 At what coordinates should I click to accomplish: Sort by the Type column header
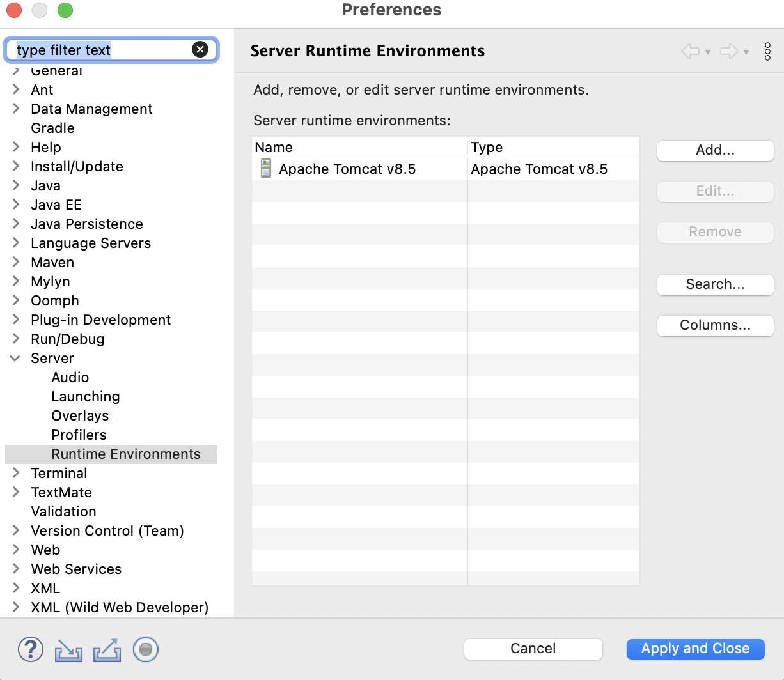coord(554,148)
